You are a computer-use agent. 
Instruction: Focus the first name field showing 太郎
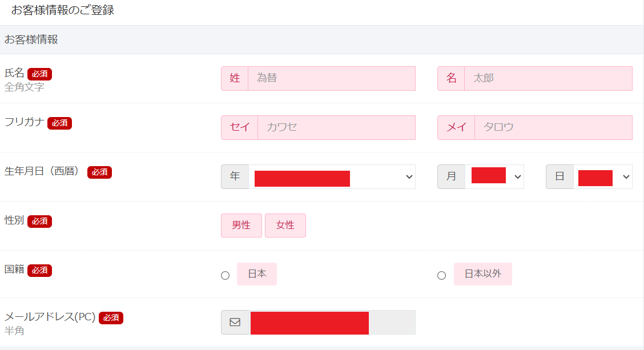click(548, 78)
